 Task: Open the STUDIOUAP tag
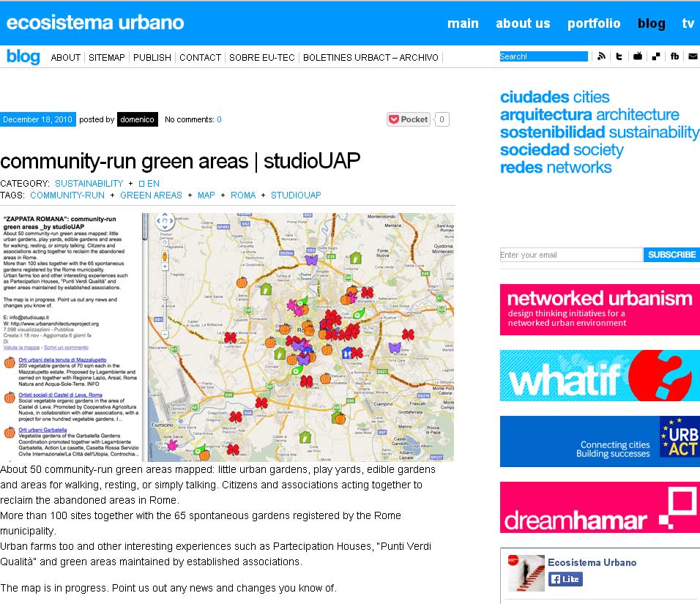click(296, 195)
